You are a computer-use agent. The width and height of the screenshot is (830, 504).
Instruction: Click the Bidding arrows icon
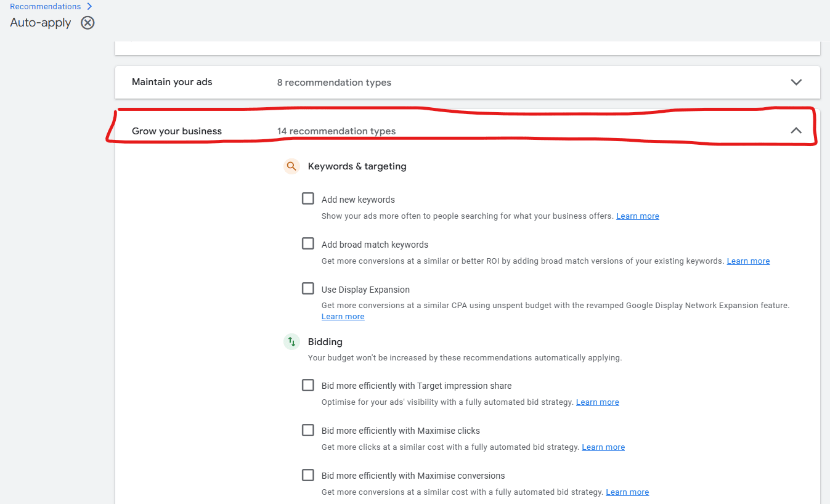pos(291,341)
